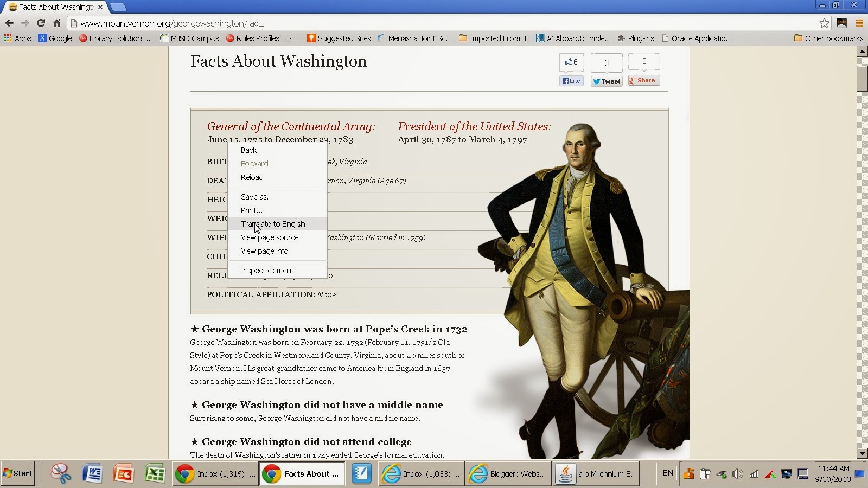868x488 pixels.
Task: Click heading 'did not have a middle name'
Action: pos(316,405)
